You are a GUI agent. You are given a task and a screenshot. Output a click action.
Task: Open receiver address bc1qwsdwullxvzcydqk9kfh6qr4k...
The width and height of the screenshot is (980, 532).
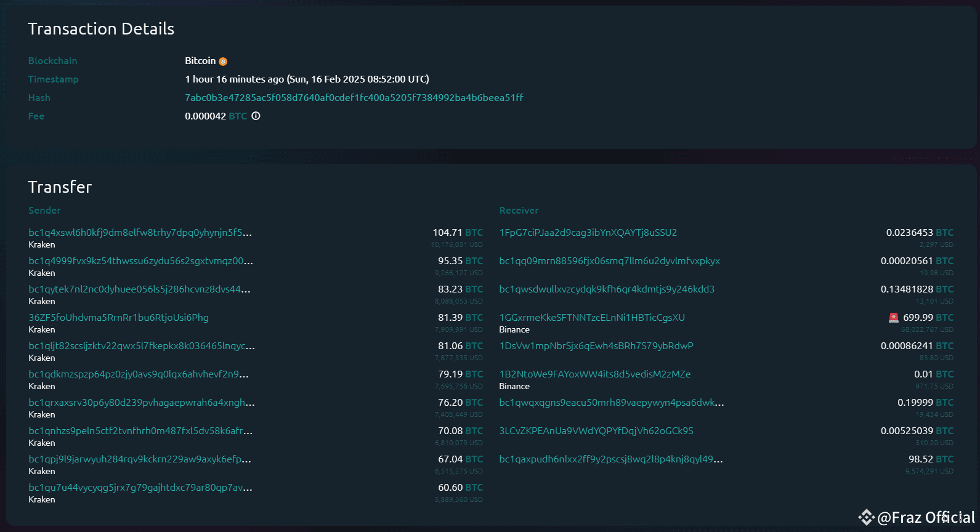(607, 289)
